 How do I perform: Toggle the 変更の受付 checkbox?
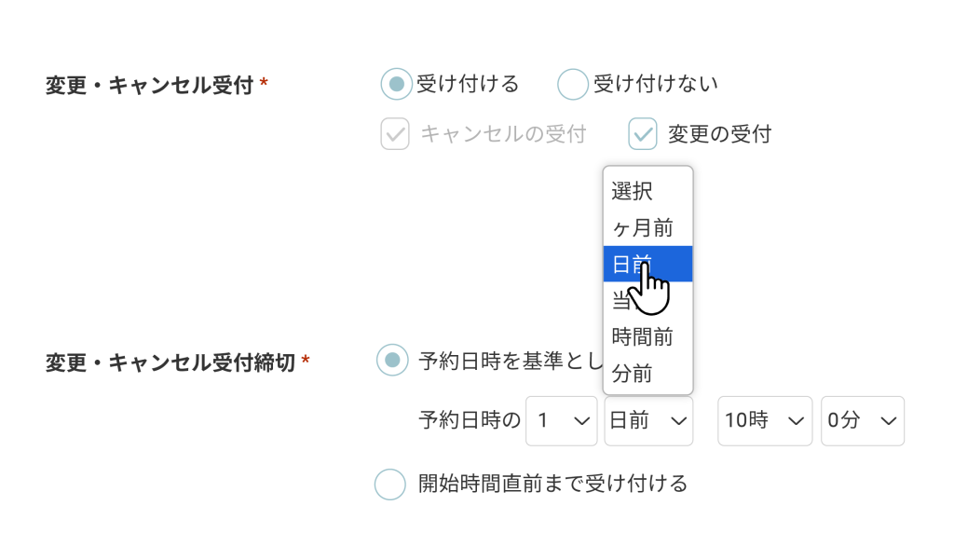pos(643,134)
